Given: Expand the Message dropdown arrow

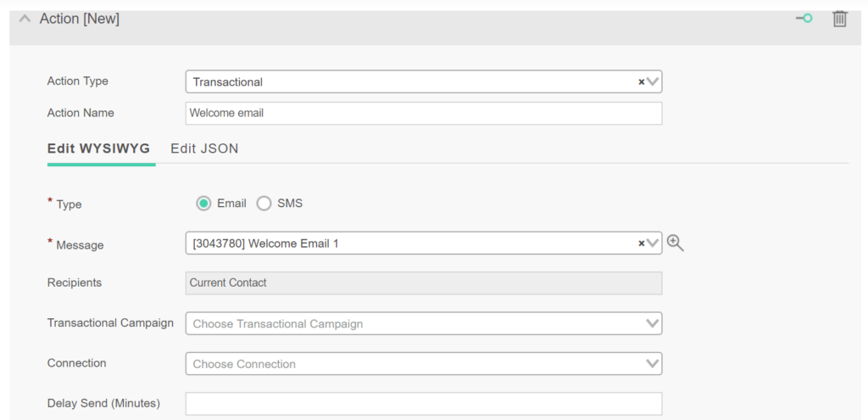Looking at the screenshot, I should tap(654, 243).
